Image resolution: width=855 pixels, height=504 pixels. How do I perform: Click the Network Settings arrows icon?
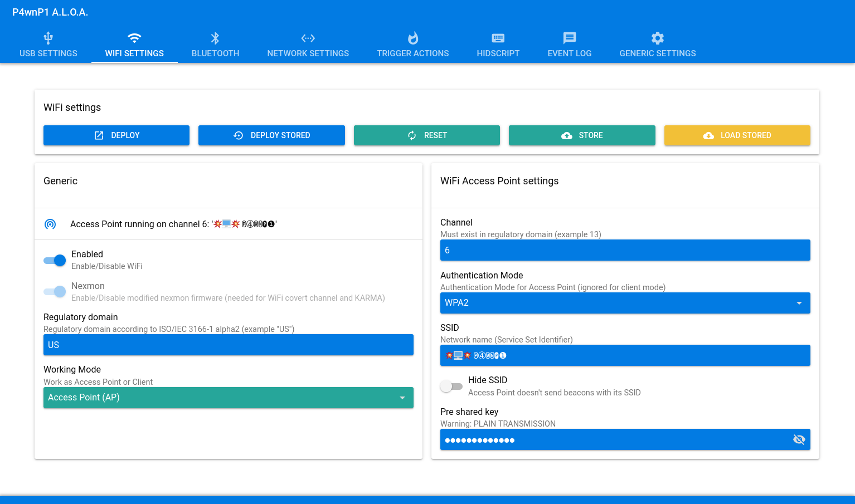point(308,38)
